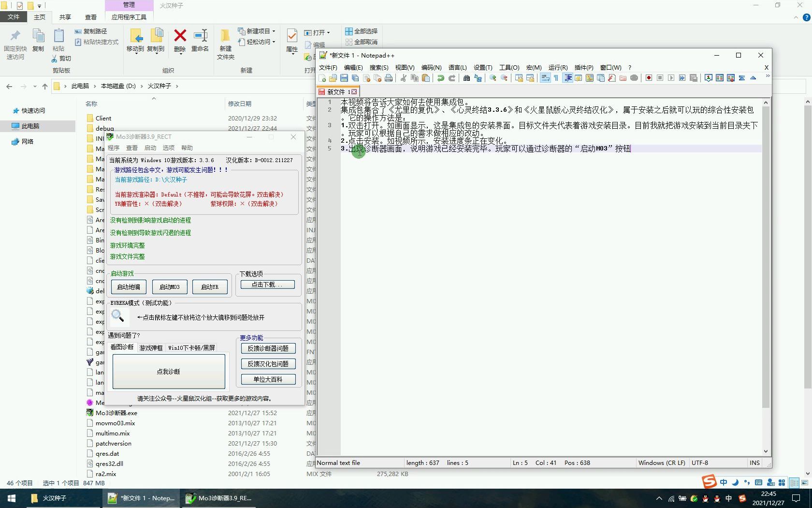The image size is (812, 508).
Task: Expand the recent locations dropdown arrow in Explorer
Action: tap(35, 86)
